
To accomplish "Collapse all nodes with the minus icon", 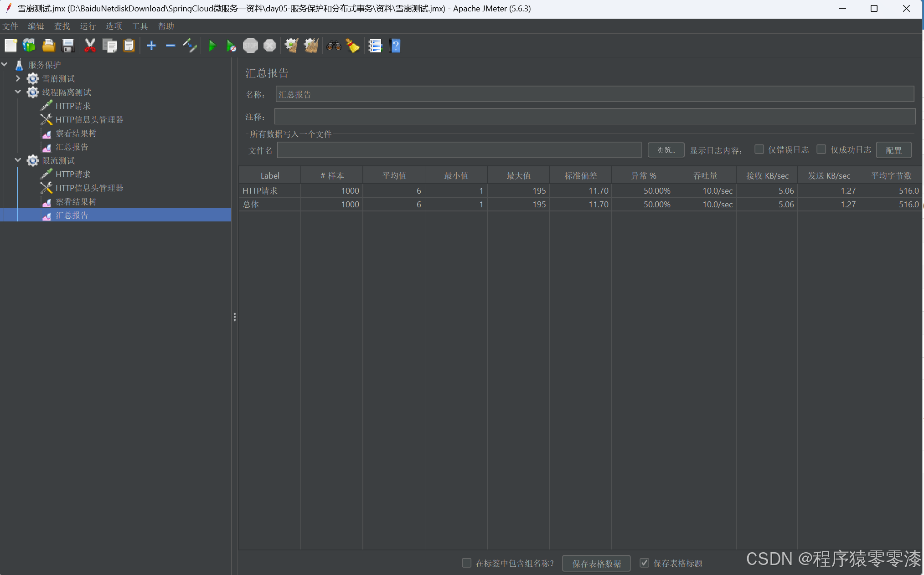I will [170, 46].
